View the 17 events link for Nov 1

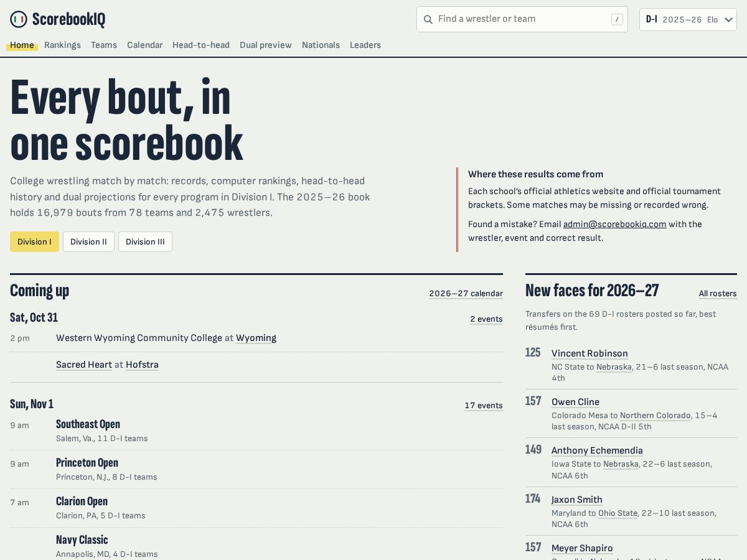click(x=484, y=405)
